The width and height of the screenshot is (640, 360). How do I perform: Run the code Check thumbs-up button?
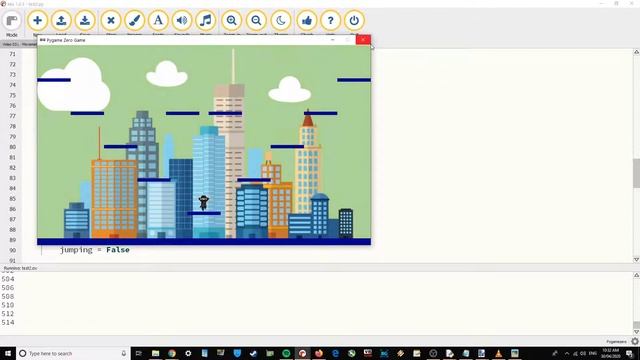307,20
